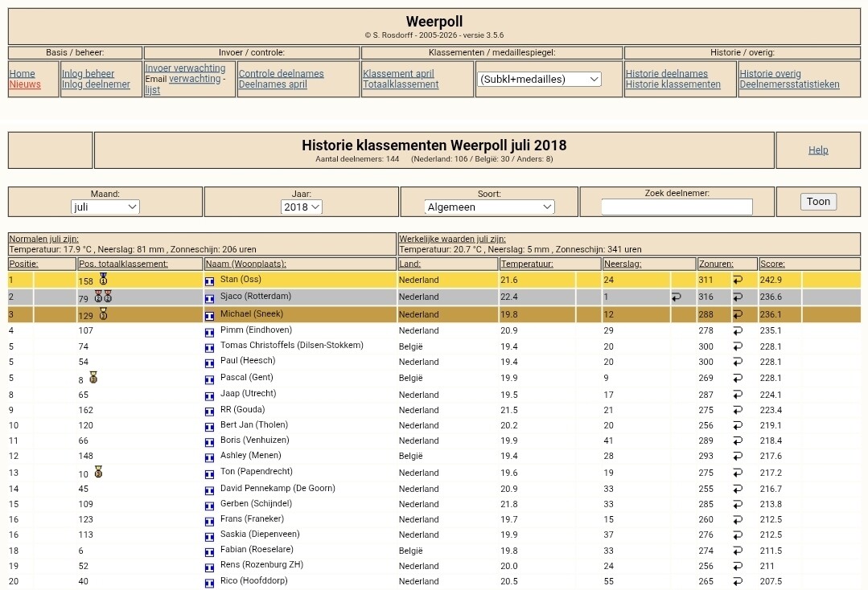The height and width of the screenshot is (590, 868).
Task: Open the Maand dropdown showing juli
Action: [x=105, y=207]
